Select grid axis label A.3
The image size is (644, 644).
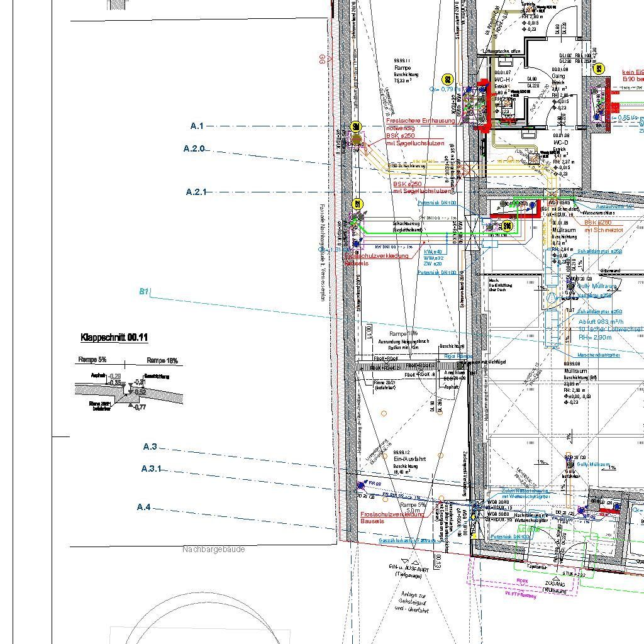point(150,447)
